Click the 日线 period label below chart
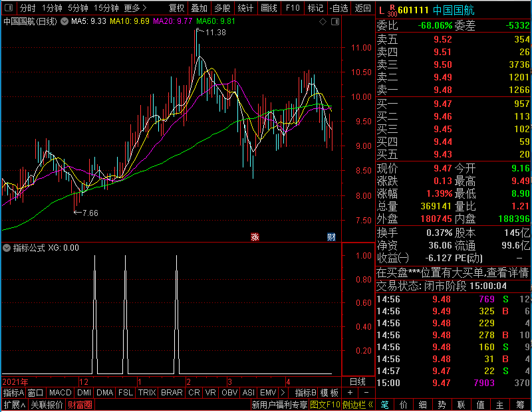Screen dimensions: 532x412 click(358, 382)
